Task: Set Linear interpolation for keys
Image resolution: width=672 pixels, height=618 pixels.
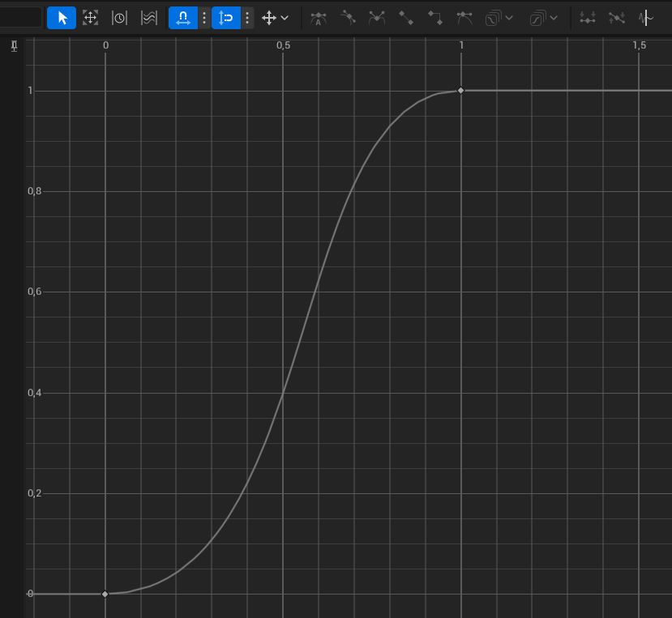Action: pos(406,18)
